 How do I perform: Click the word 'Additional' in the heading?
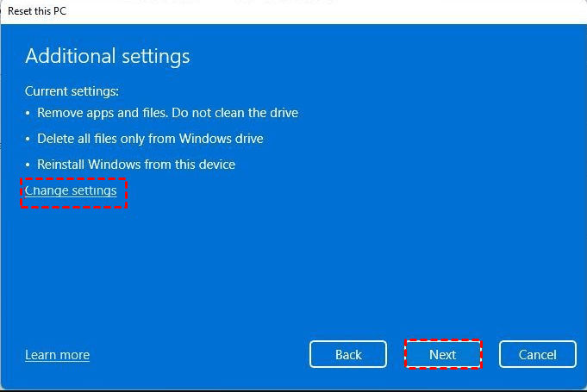(66, 57)
